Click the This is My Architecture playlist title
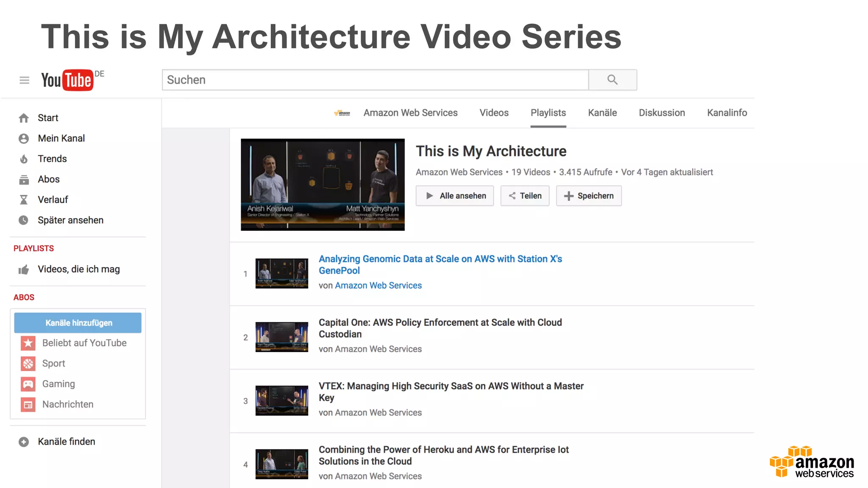The height and width of the screenshot is (488, 868). click(491, 151)
